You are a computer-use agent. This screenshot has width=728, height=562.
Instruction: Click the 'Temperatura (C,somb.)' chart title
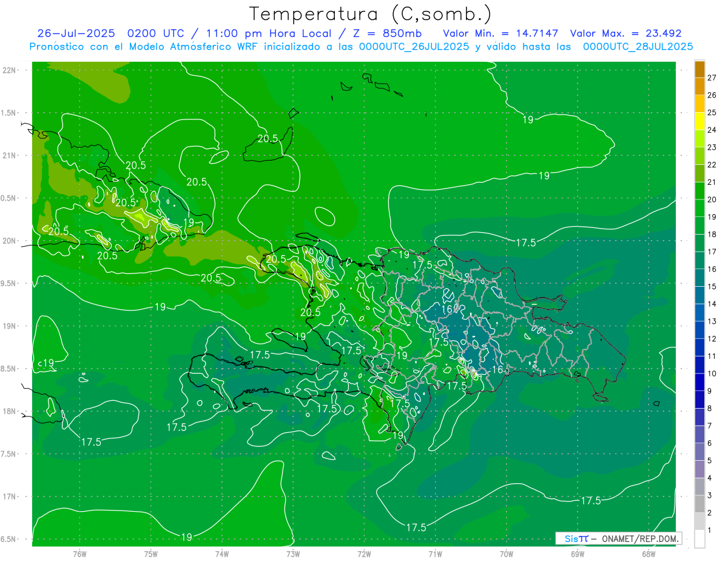[x=370, y=14]
